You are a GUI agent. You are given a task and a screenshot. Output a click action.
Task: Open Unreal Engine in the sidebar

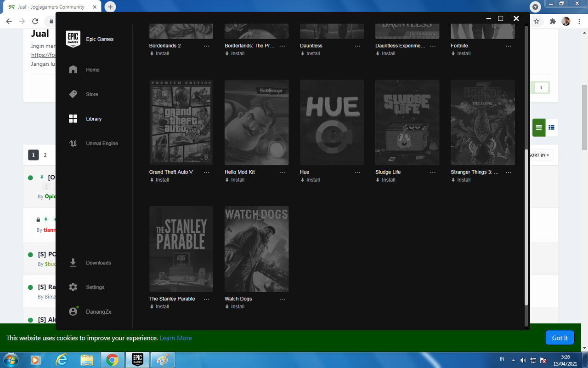click(102, 144)
